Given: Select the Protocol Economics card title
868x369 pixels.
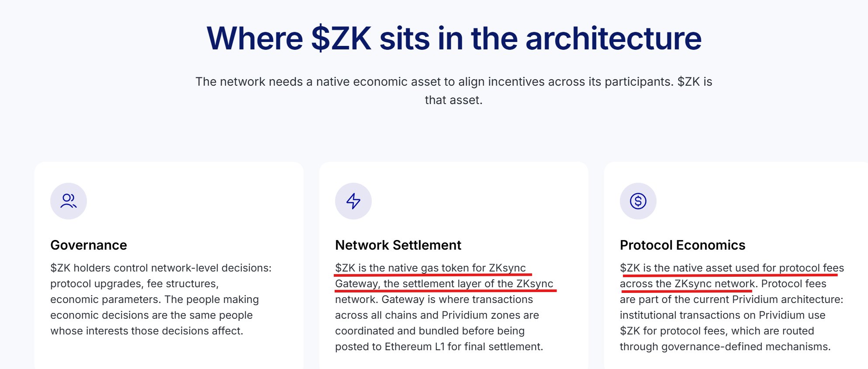Looking at the screenshot, I should [682, 245].
